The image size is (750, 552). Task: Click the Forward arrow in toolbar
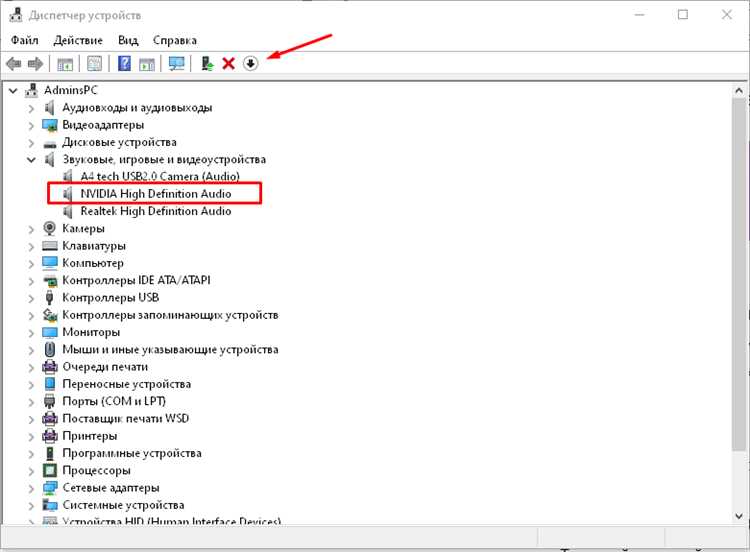tap(35, 64)
